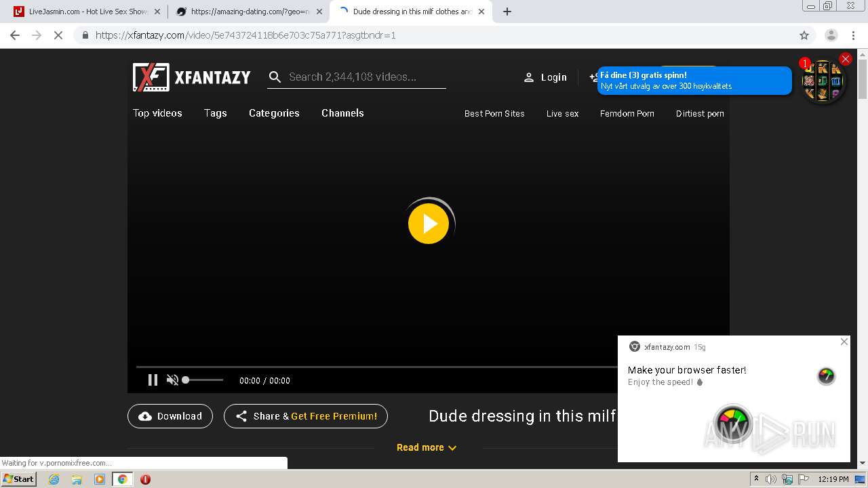
Task: Click the Best Porn Sites link
Action: (494, 114)
